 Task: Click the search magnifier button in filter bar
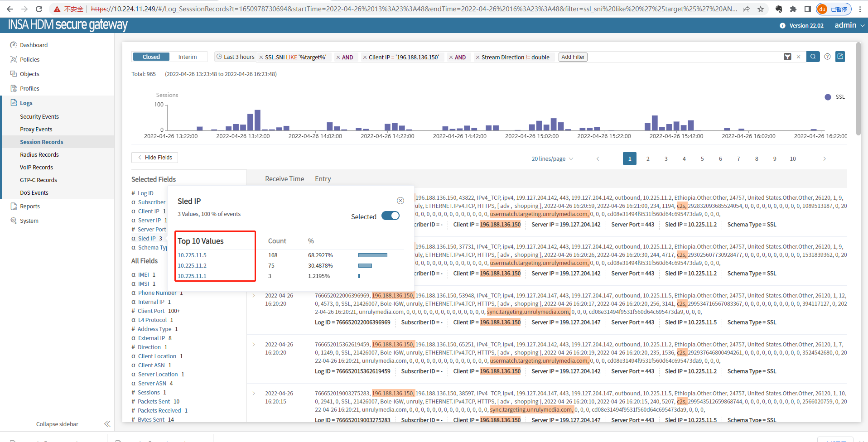point(813,57)
